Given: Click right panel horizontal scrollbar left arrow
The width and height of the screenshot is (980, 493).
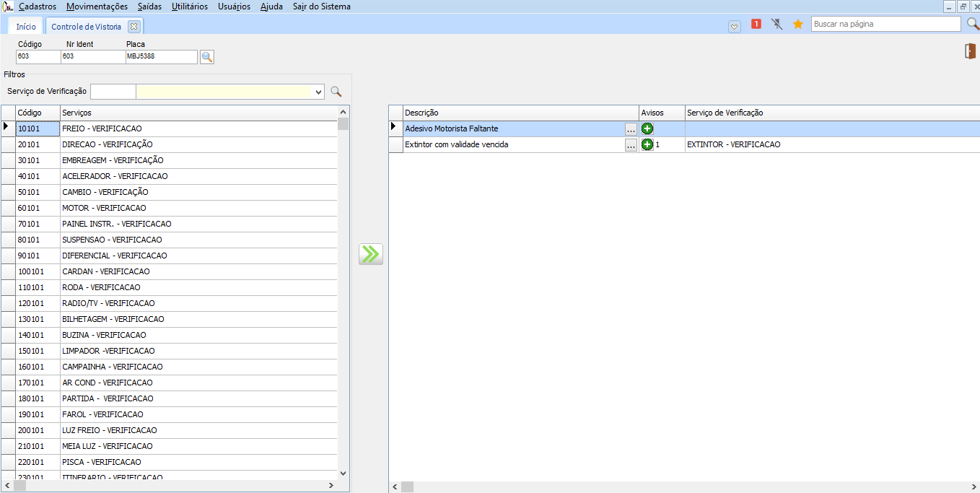Looking at the screenshot, I should pos(395,486).
